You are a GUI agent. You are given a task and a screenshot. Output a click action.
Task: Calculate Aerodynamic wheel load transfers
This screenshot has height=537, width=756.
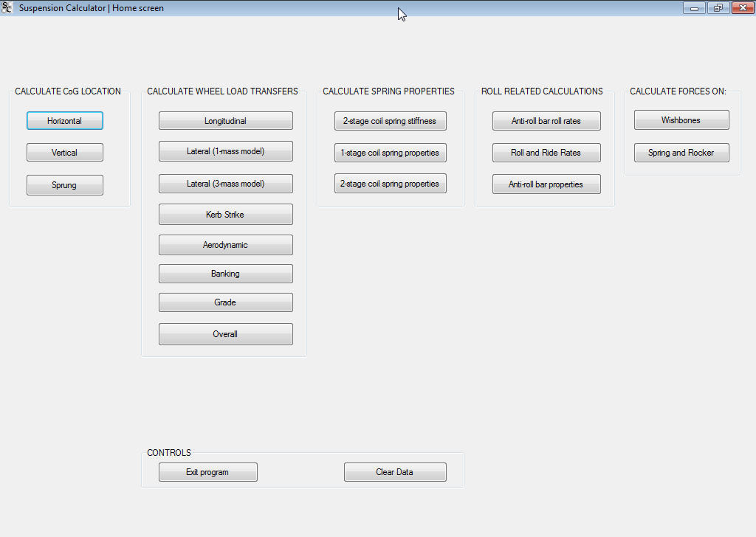click(225, 244)
